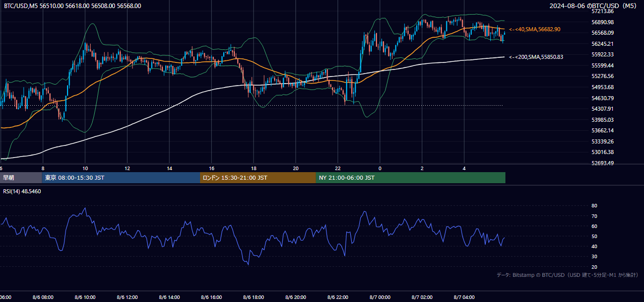Click the 8/7 02:00 time label
The width and height of the screenshot is (644, 302).
point(422,297)
